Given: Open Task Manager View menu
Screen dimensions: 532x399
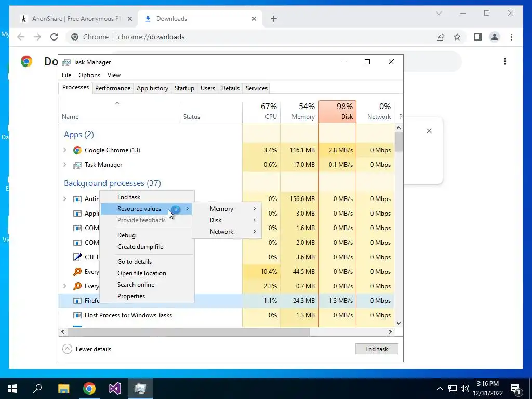Looking at the screenshot, I should pyautogui.click(x=114, y=75).
